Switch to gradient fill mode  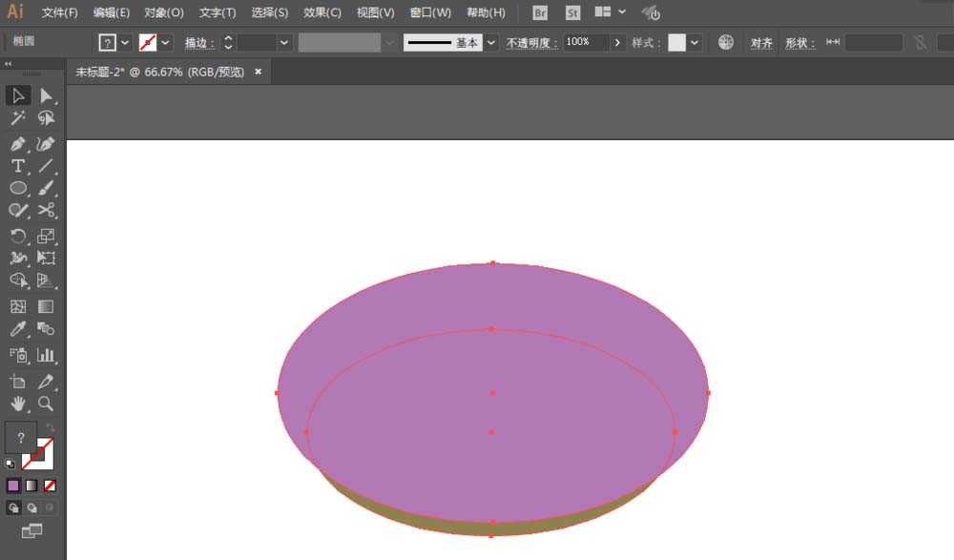click(31, 486)
